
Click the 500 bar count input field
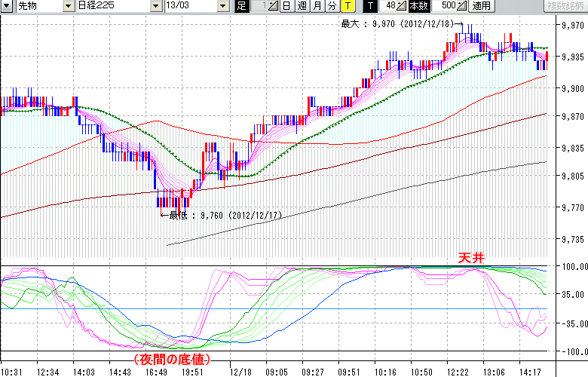coord(443,6)
